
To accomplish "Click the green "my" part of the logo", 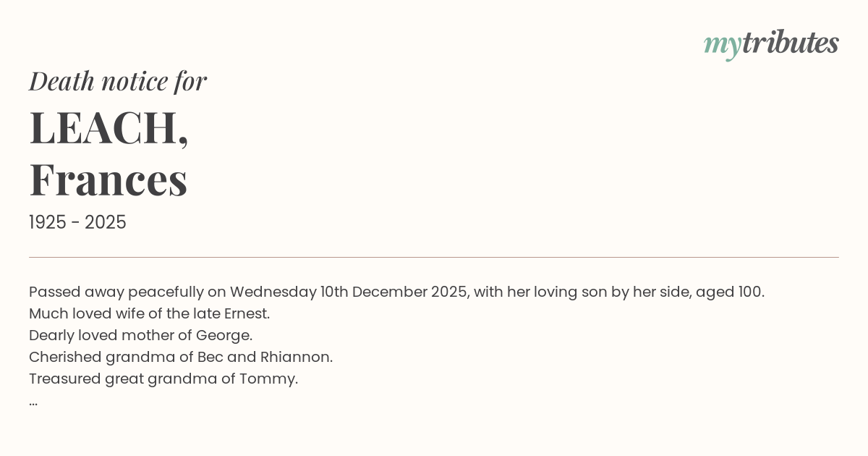I will click(x=722, y=45).
